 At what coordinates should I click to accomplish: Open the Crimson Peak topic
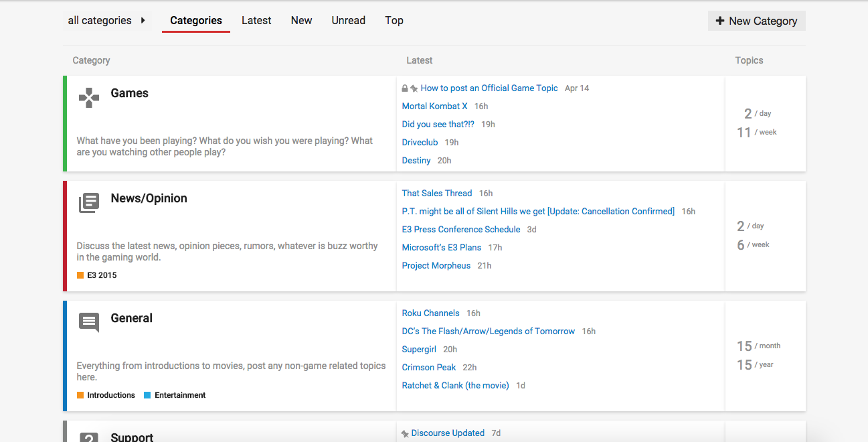click(x=428, y=368)
